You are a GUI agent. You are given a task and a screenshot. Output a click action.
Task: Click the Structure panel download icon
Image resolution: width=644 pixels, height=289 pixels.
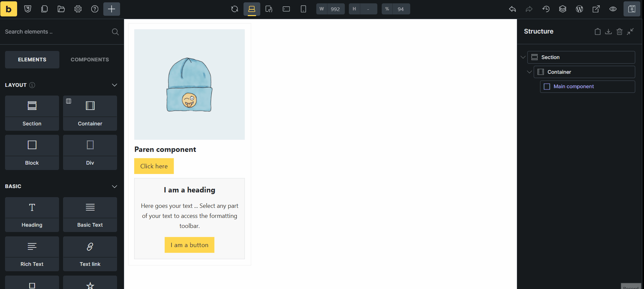pyautogui.click(x=608, y=32)
